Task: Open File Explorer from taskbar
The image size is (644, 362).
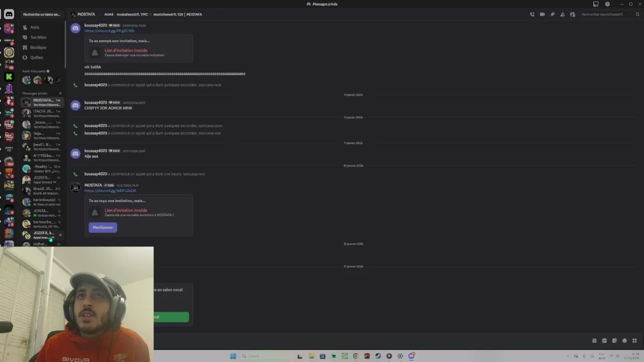Action: point(311,356)
